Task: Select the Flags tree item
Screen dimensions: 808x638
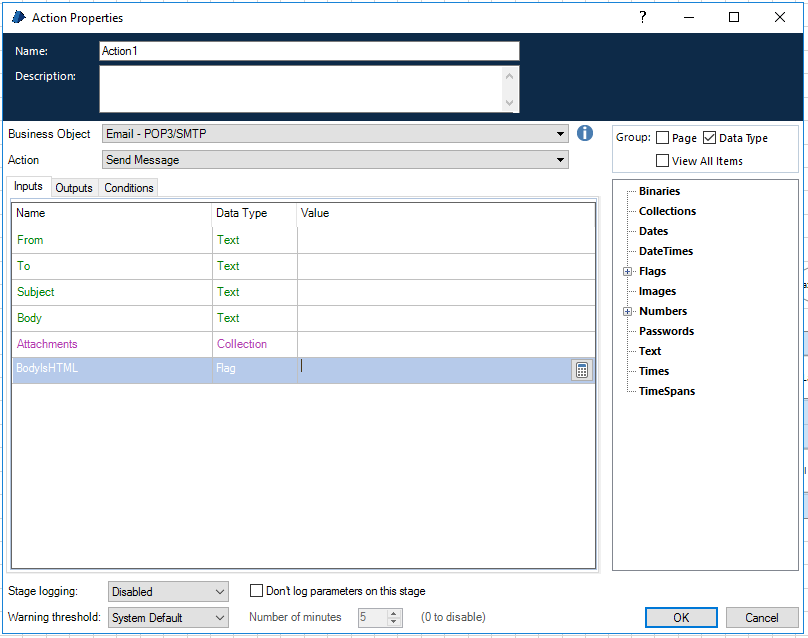Action: pyautogui.click(x=652, y=272)
